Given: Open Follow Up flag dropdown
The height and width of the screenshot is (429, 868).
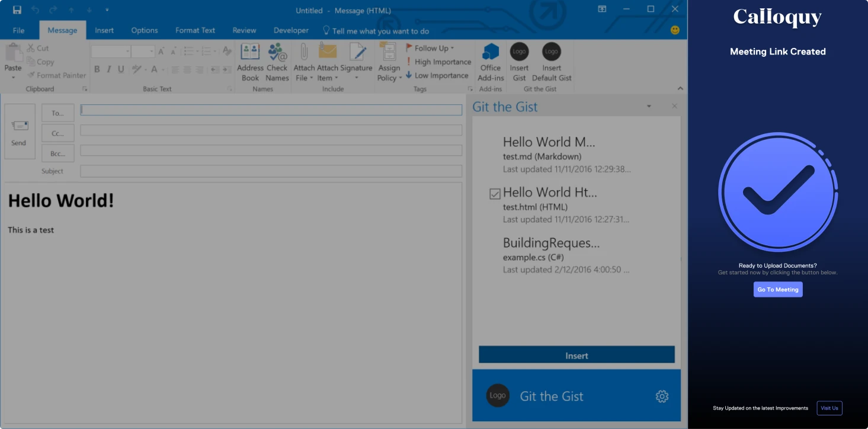Looking at the screenshot, I should coord(430,48).
